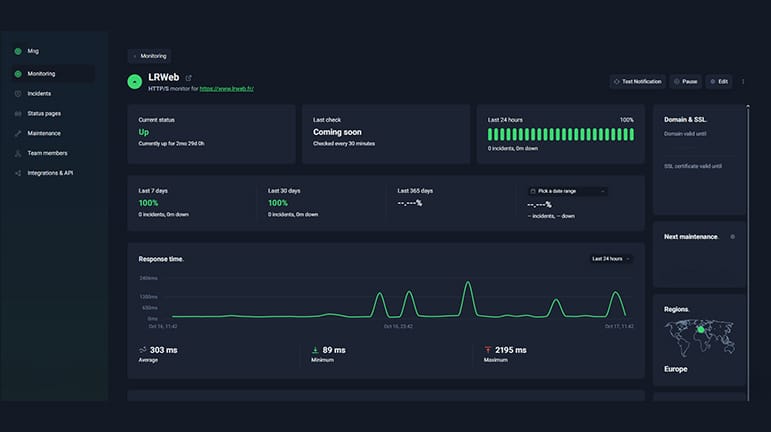Click the 100% label in Last 24 hours card
Viewport: 771px width, 432px height.
pos(626,120)
